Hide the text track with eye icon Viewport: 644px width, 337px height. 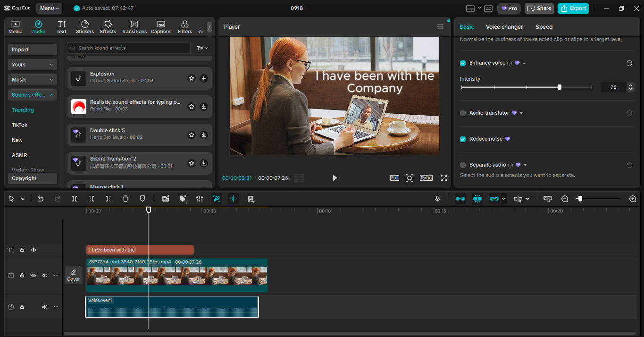tap(33, 250)
